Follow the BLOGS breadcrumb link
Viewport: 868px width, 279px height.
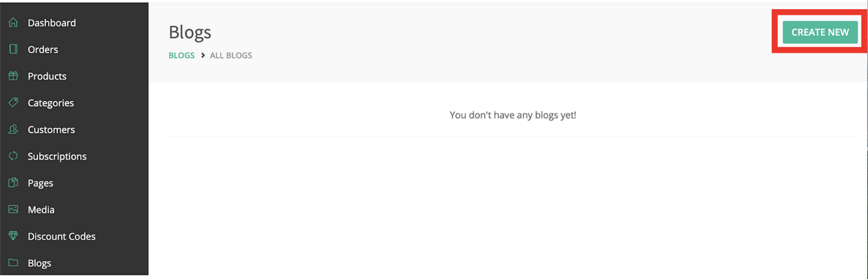click(181, 56)
